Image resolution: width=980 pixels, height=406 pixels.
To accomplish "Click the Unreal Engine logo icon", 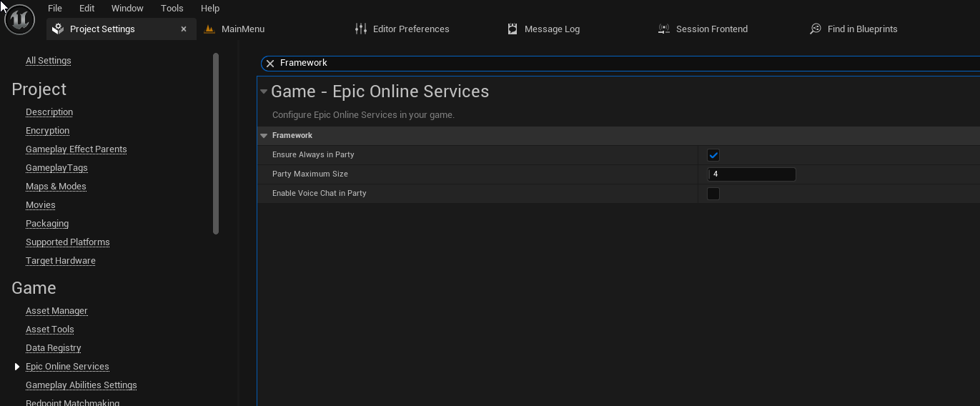I will click(20, 20).
